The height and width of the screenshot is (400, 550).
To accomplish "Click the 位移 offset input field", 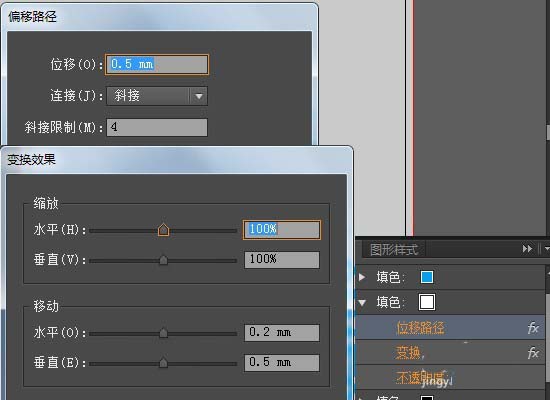I will 157,64.
